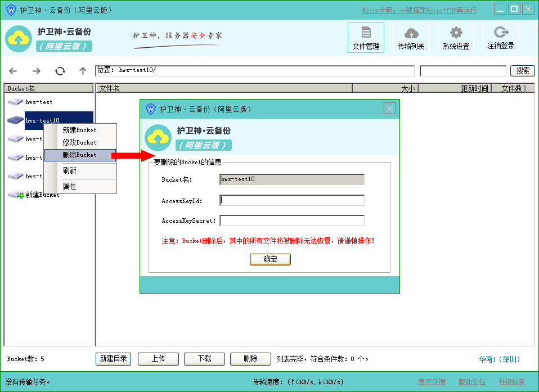Focus the AccessKeySecret input field
Image resolution: width=539 pixels, height=392 pixels.
tap(292, 220)
